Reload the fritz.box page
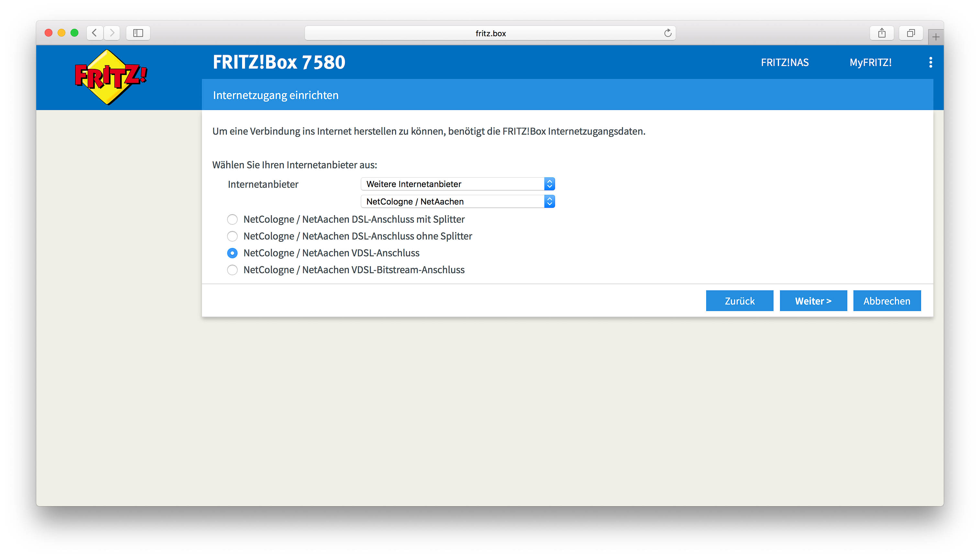This screenshot has width=980, height=558. pos(668,33)
